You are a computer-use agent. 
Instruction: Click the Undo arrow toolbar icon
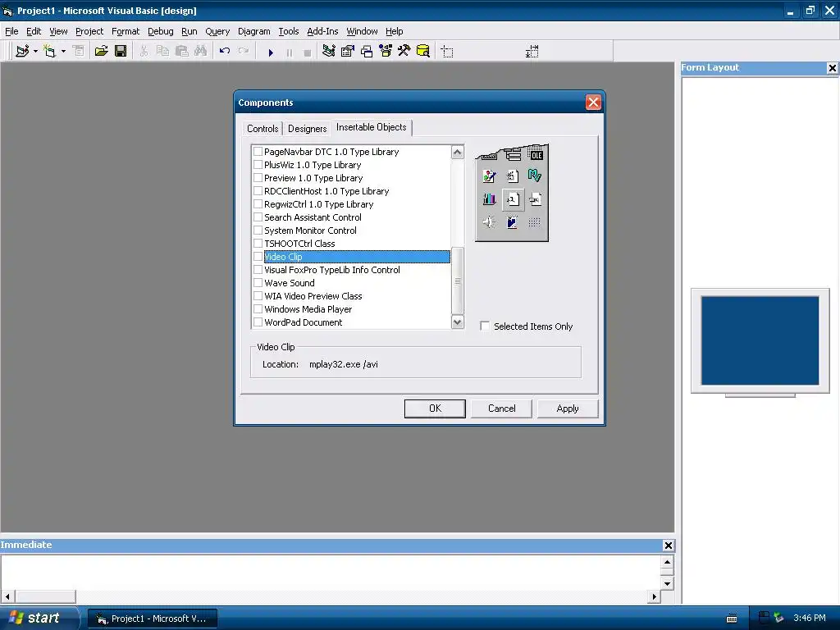pos(225,52)
